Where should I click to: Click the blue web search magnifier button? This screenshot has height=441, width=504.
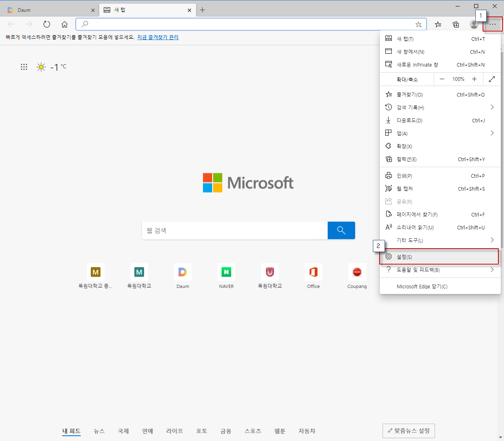tap(341, 230)
